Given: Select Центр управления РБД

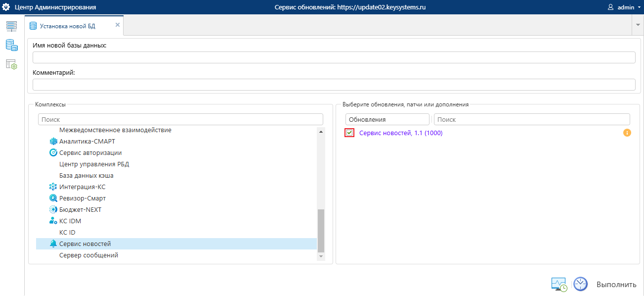Looking at the screenshot, I should 94,164.
